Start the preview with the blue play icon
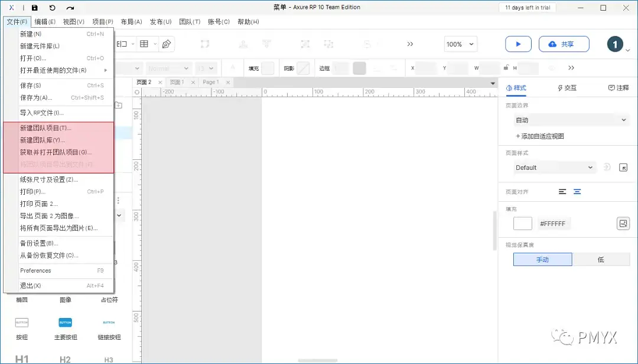Viewport: 638px width, 364px height. tap(519, 44)
